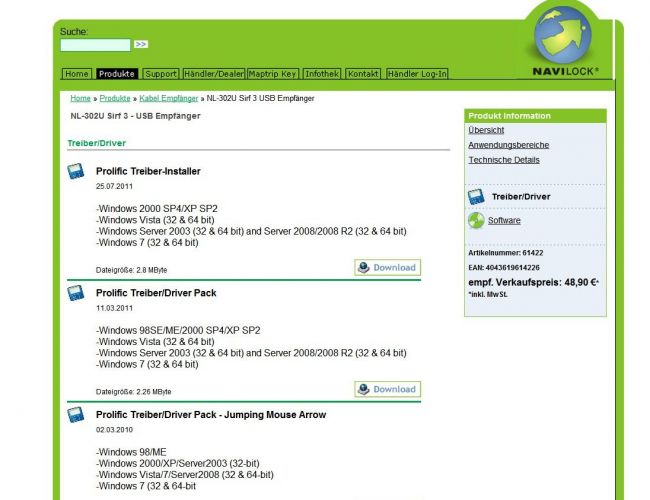
Task: Click the floppy icon beside Jumping Mouse Arrow pack
Action: [76, 415]
